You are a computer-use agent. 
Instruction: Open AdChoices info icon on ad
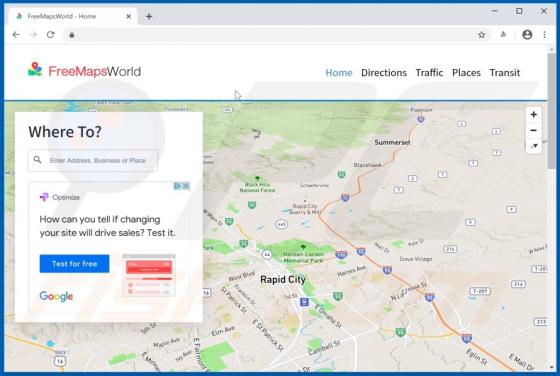coord(178,186)
